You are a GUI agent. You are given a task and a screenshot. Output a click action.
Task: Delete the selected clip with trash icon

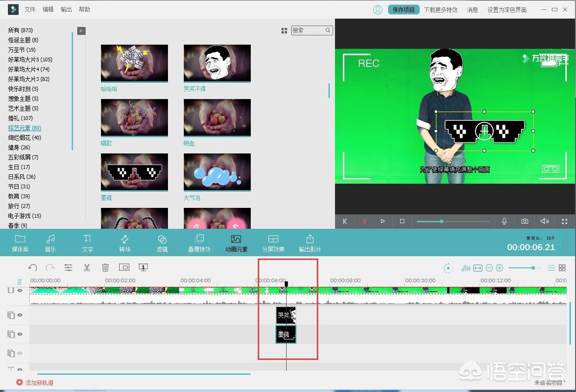106,267
